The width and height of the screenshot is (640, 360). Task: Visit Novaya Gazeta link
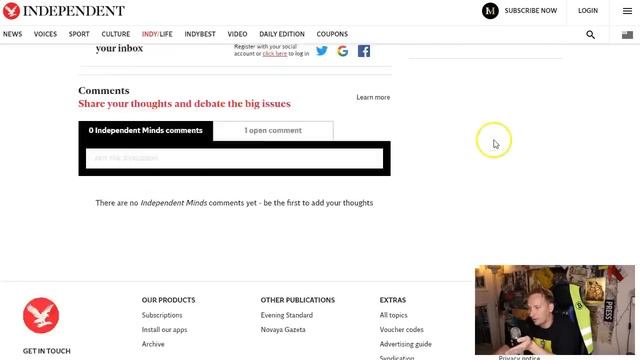[283, 330]
